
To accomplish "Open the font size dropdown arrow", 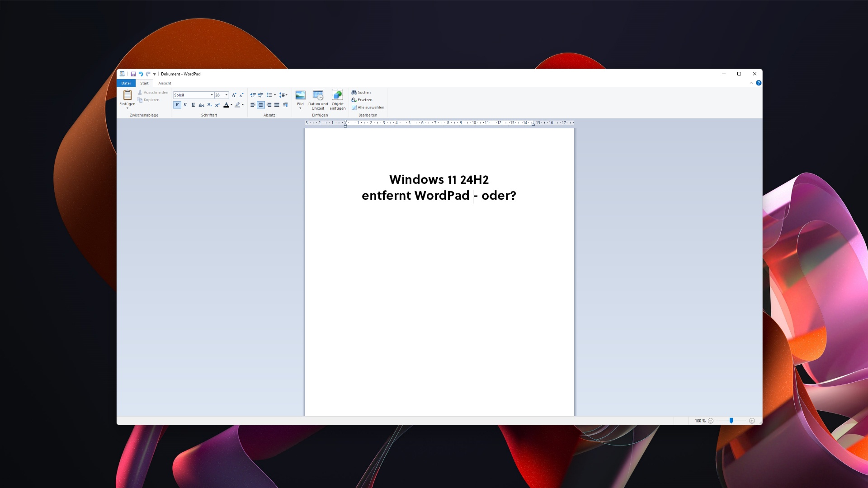I will [226, 95].
